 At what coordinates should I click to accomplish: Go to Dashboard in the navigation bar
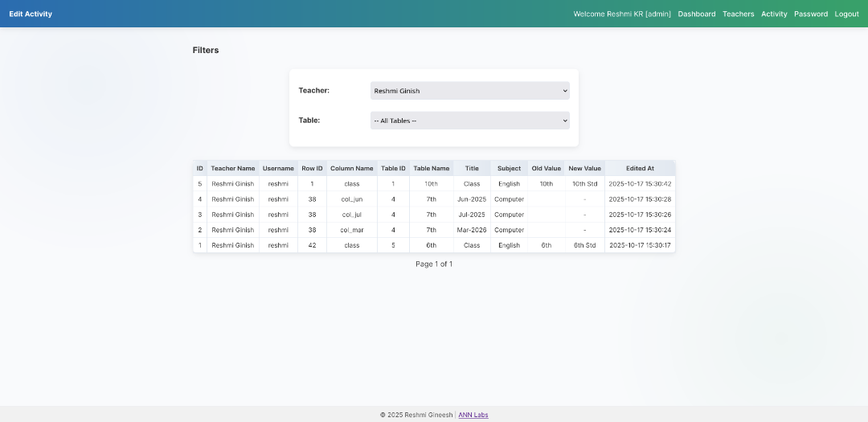(696, 14)
